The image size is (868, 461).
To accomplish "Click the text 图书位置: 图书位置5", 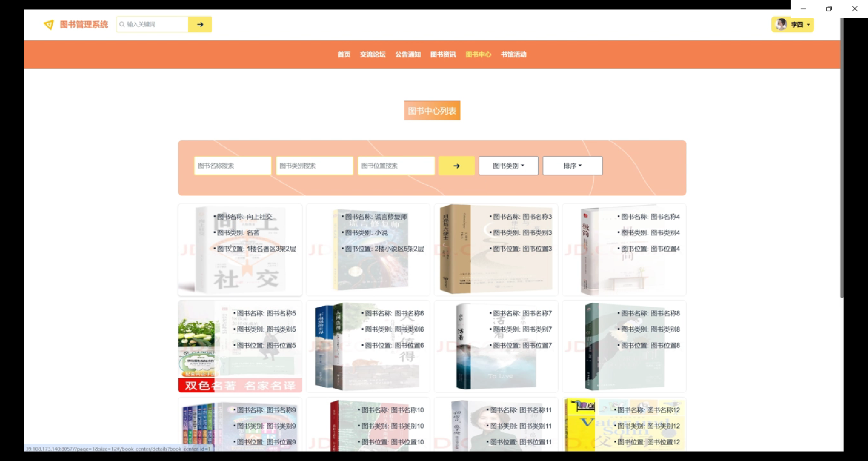I will 266,346.
